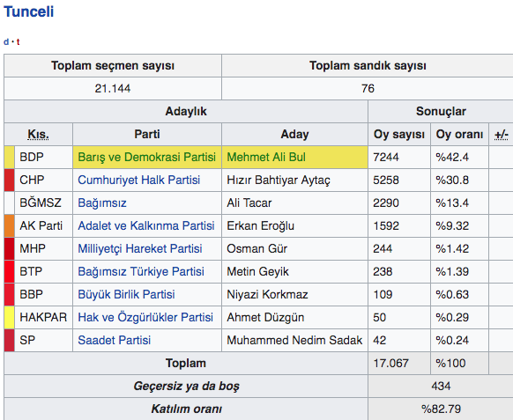This screenshot has width=513, height=420.
Task: Click the HAKPAR abbreviation cell
Action: tap(43, 317)
